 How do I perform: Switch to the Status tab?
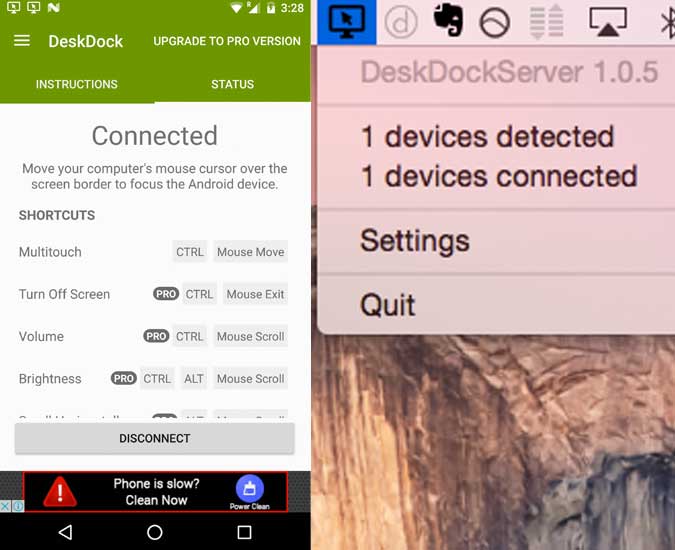[x=232, y=84]
